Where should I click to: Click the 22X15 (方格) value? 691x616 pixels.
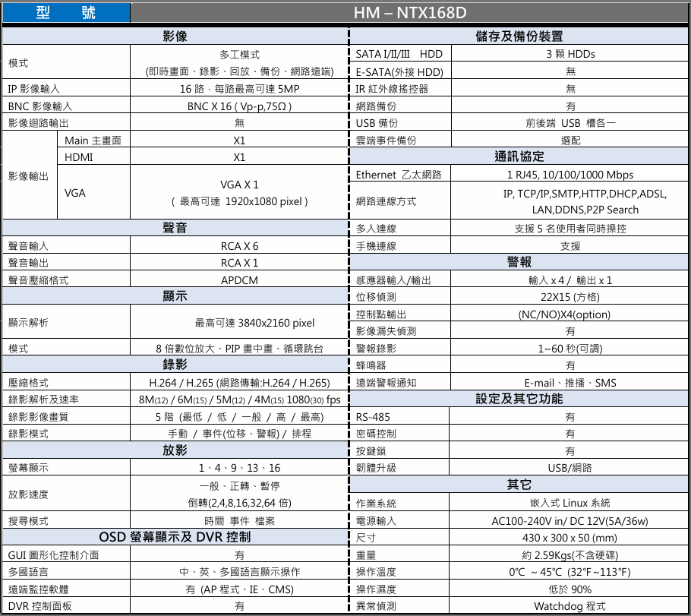pos(570,297)
